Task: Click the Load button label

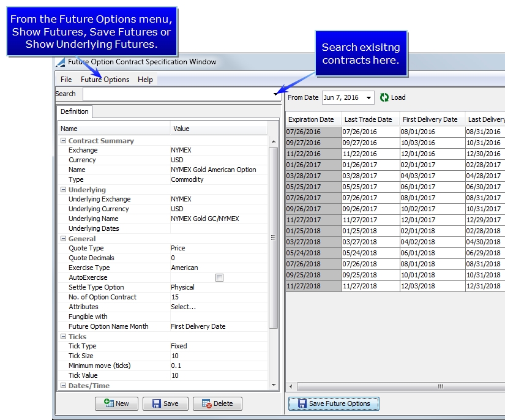Action: [398, 97]
